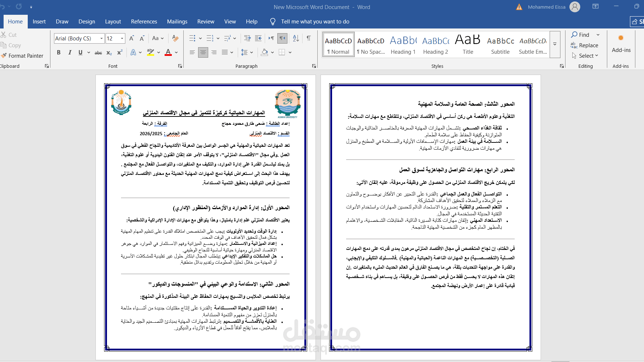The height and width of the screenshot is (362, 644).
Task: Open the Font dialog launcher
Action: 180,66
